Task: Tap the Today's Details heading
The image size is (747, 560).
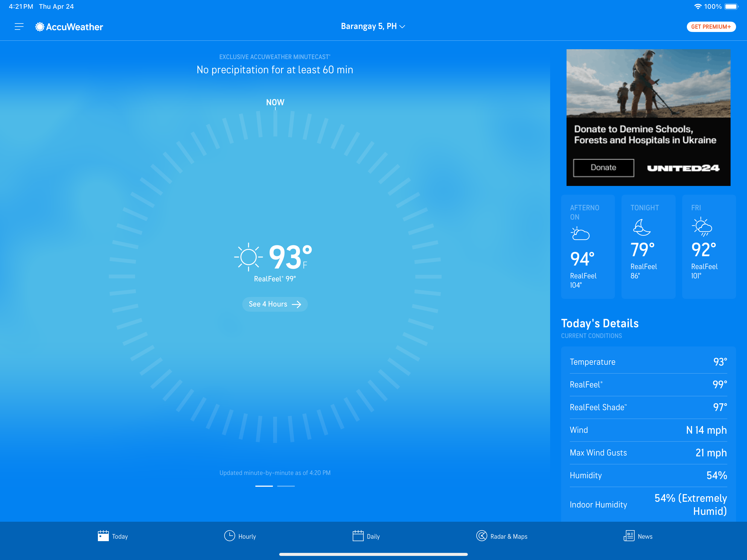Action: [x=600, y=323]
